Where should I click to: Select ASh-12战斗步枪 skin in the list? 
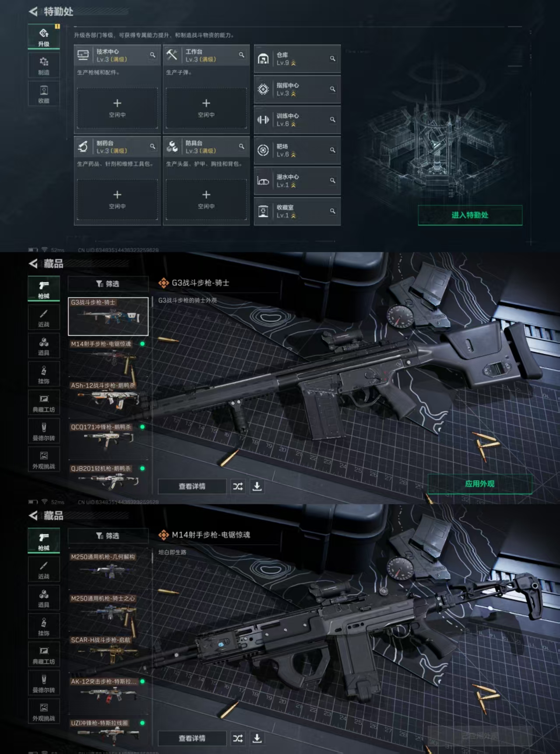[108, 400]
